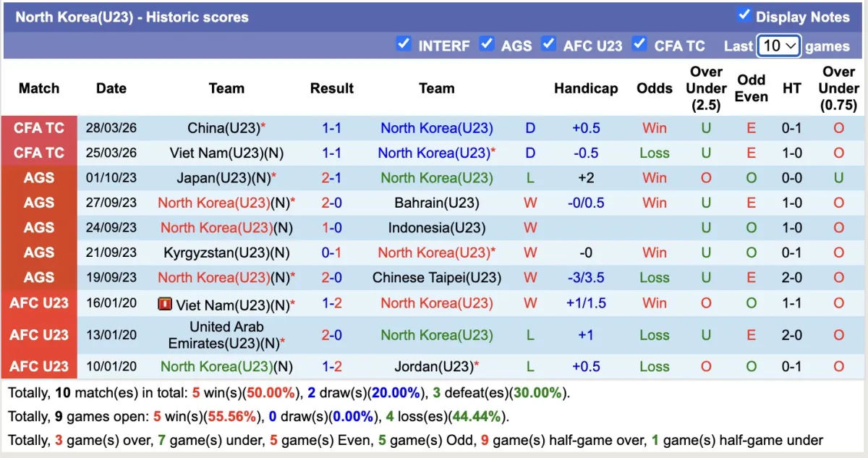Click the red card icon beside Viet Nam(U23)
This screenshot has width=868, height=458.
(x=165, y=305)
